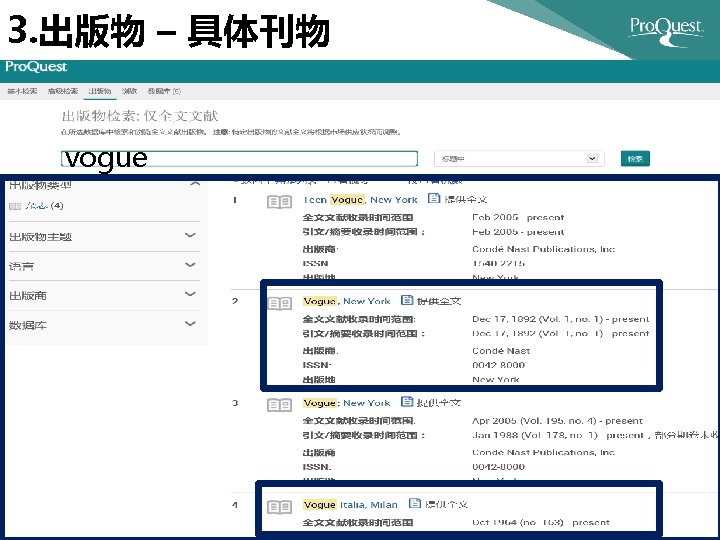Click full text icon for result 3 Vogue
This screenshot has width=720, height=540.
coord(407,402)
